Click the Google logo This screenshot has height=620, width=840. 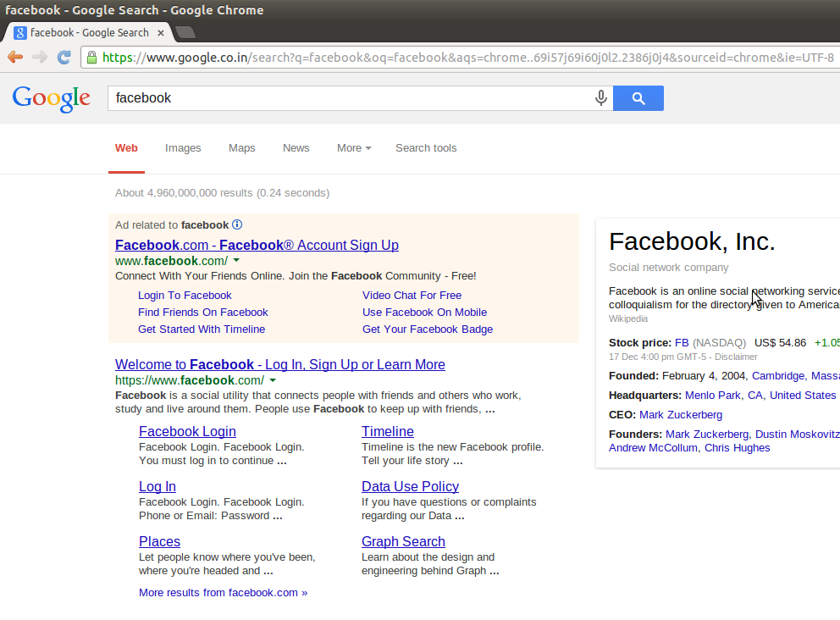point(52,98)
